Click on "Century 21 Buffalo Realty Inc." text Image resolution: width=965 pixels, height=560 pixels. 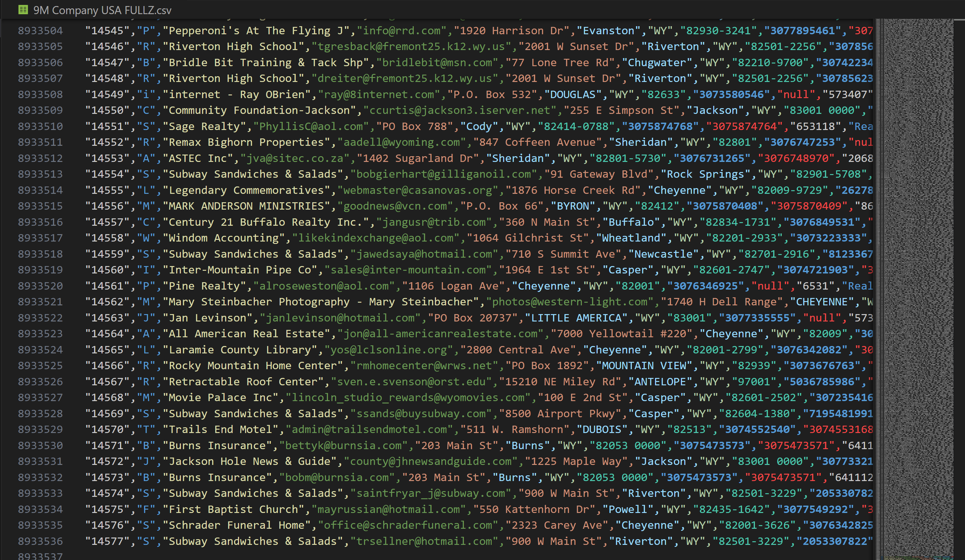[266, 222]
